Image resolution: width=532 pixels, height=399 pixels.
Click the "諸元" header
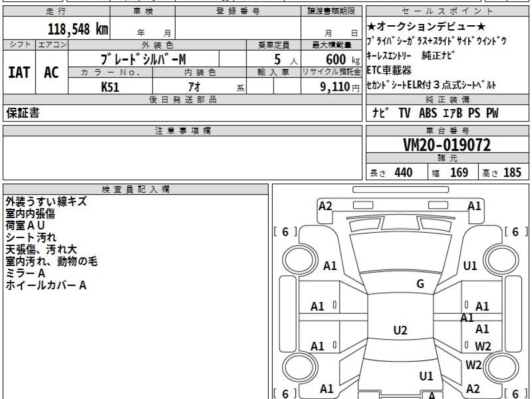tap(448, 158)
